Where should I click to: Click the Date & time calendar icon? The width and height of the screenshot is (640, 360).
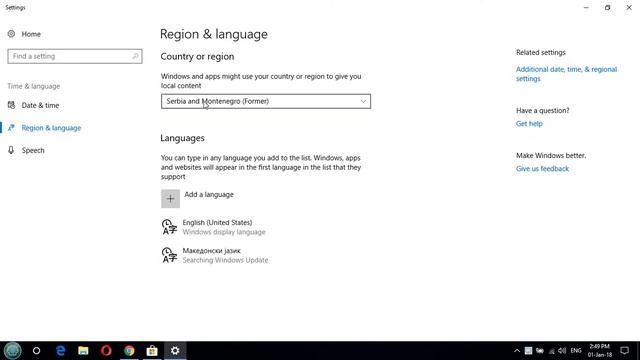[x=11, y=105]
